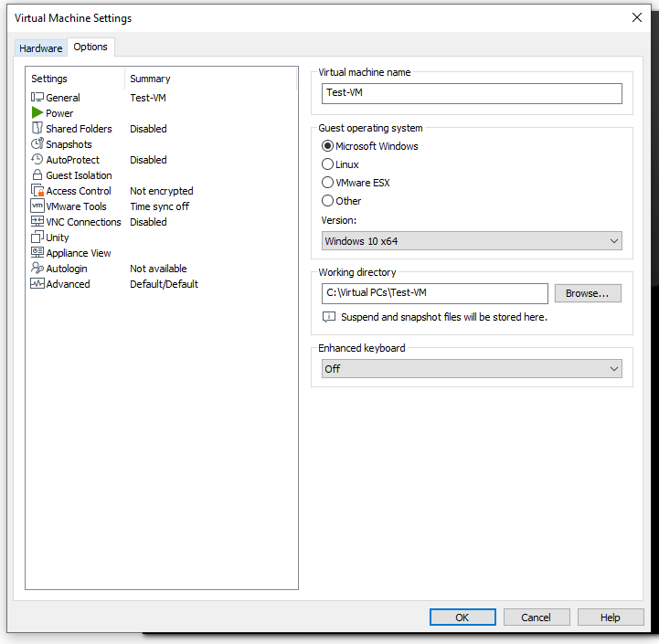The width and height of the screenshot is (659, 644).
Task: Select the Other guest OS option
Action: click(327, 201)
